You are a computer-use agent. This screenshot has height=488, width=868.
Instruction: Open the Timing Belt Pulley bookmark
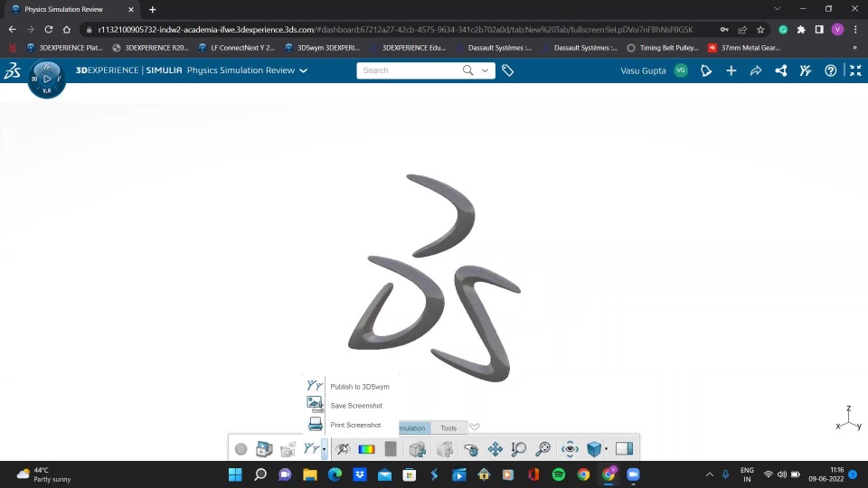[662, 48]
